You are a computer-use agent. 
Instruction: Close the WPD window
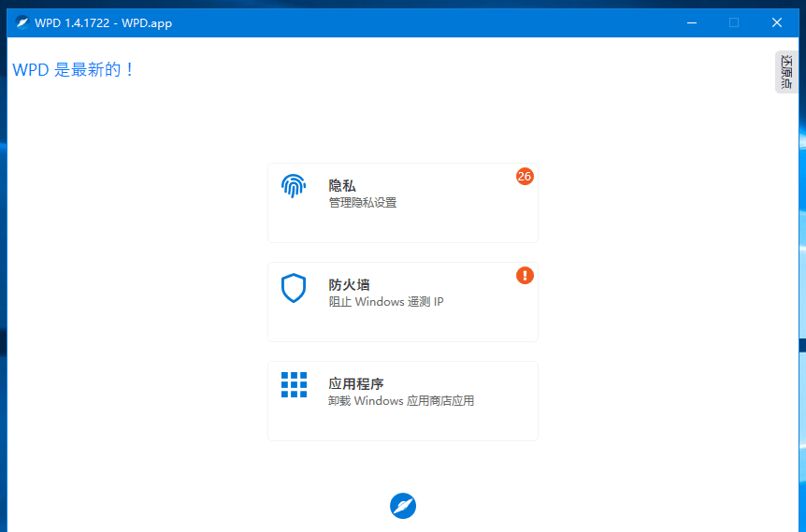777,22
